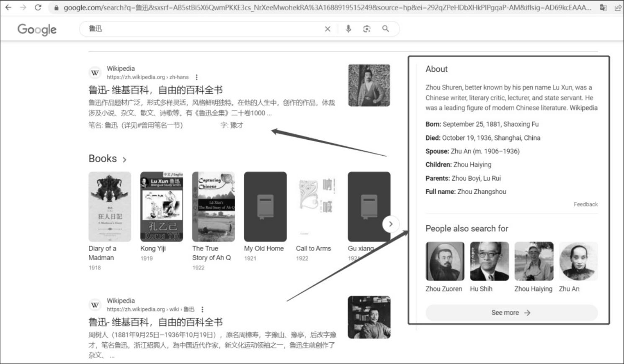Select the Diary of a Madman book cover

point(110,207)
